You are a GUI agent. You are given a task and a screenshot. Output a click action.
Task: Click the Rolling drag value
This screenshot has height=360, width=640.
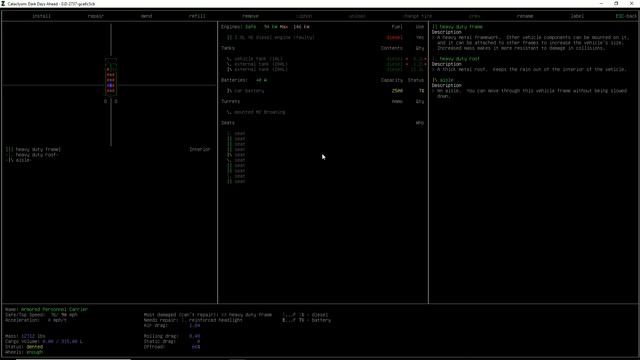pyautogui.click(x=195, y=336)
